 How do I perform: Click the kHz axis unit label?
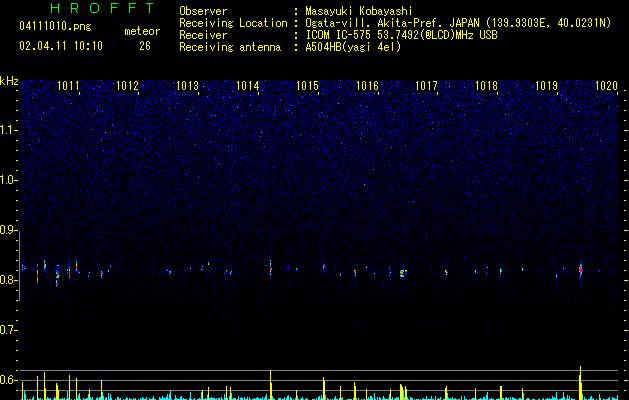(x=9, y=81)
